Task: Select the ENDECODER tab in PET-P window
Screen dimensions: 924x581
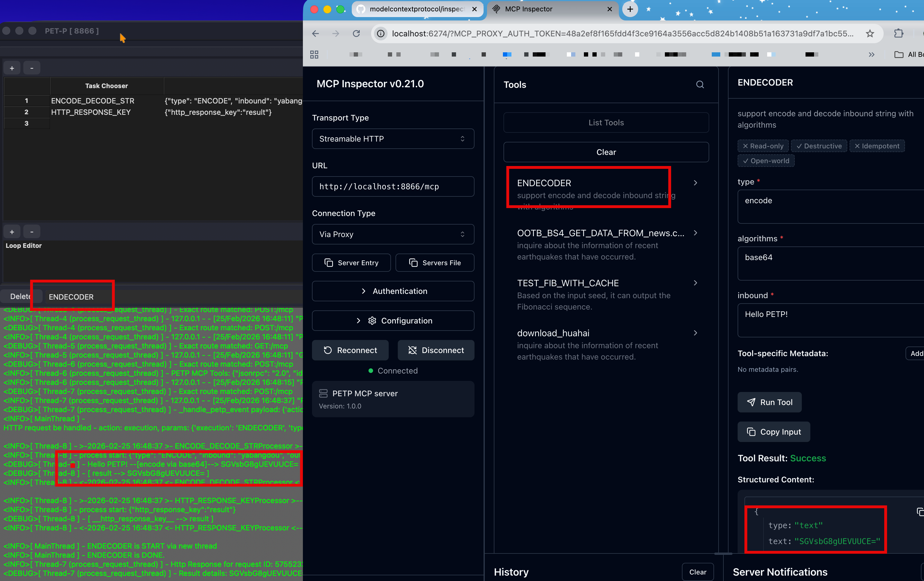Action: coord(71,297)
